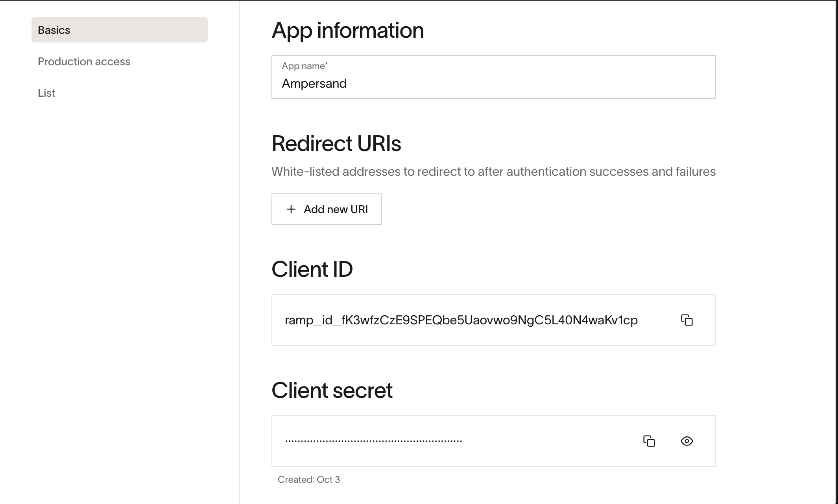
Task: Select the eye icon in Client secret field
Action: 686,441
